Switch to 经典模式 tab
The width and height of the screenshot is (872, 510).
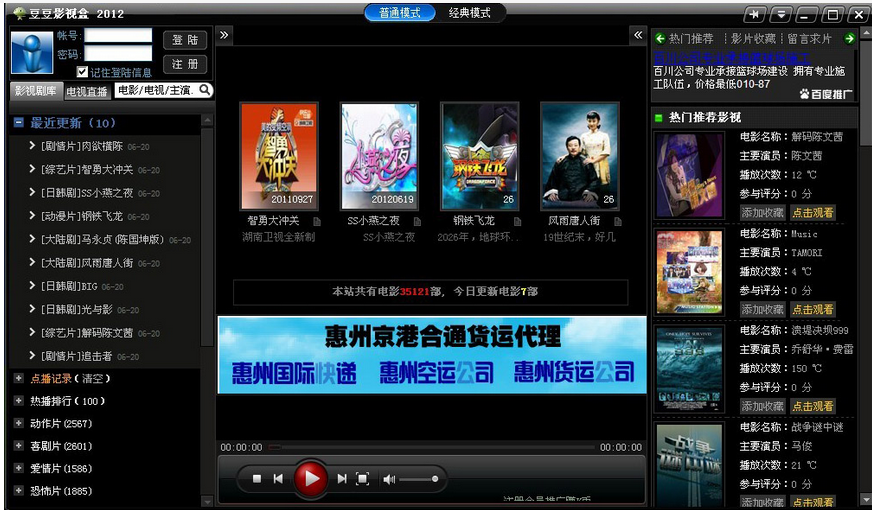(x=470, y=13)
